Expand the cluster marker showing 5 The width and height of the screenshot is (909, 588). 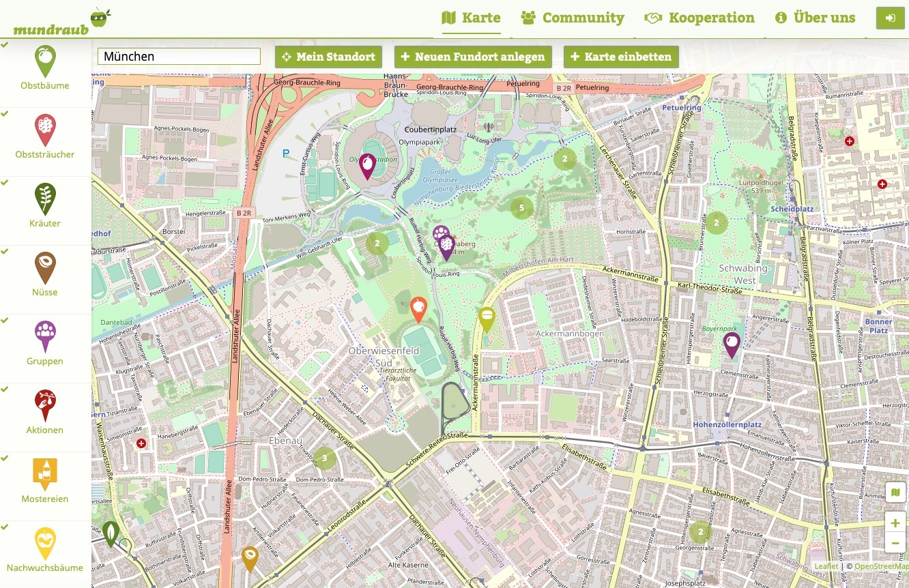[x=522, y=207]
